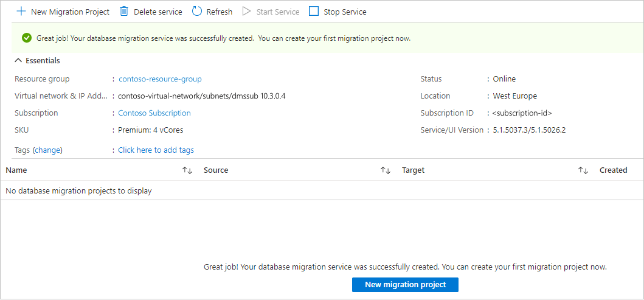
Task: Click the Stop Service square icon
Action: (x=314, y=12)
